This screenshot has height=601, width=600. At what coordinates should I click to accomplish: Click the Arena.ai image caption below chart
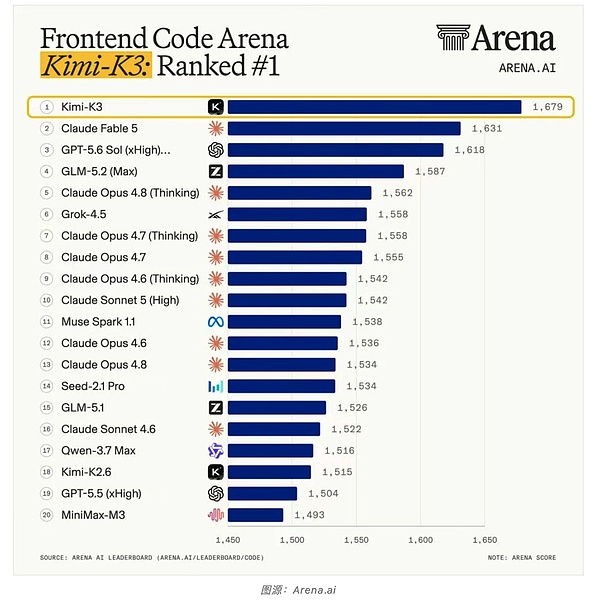(x=298, y=590)
